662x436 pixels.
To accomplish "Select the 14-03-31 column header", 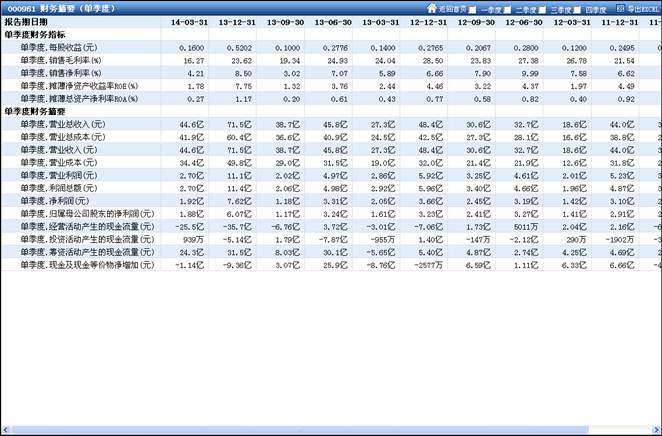I will point(189,20).
